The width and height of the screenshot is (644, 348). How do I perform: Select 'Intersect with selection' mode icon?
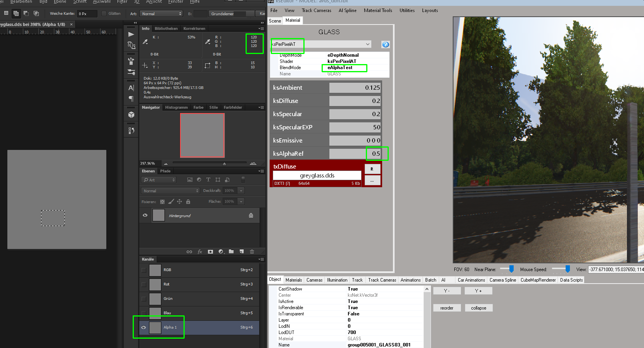[x=36, y=13]
